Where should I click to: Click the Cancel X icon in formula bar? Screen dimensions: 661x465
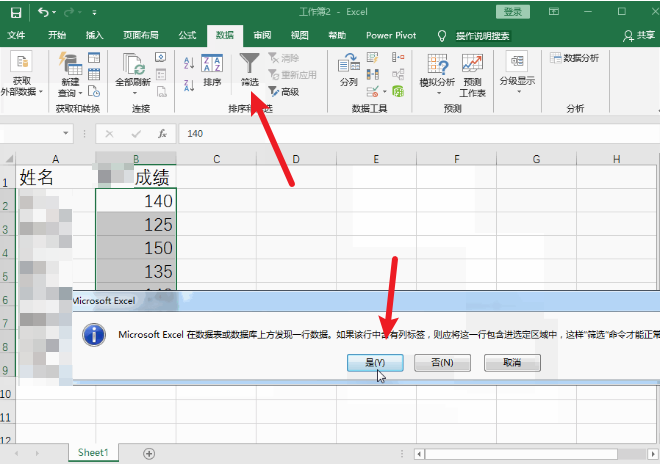tap(110, 134)
